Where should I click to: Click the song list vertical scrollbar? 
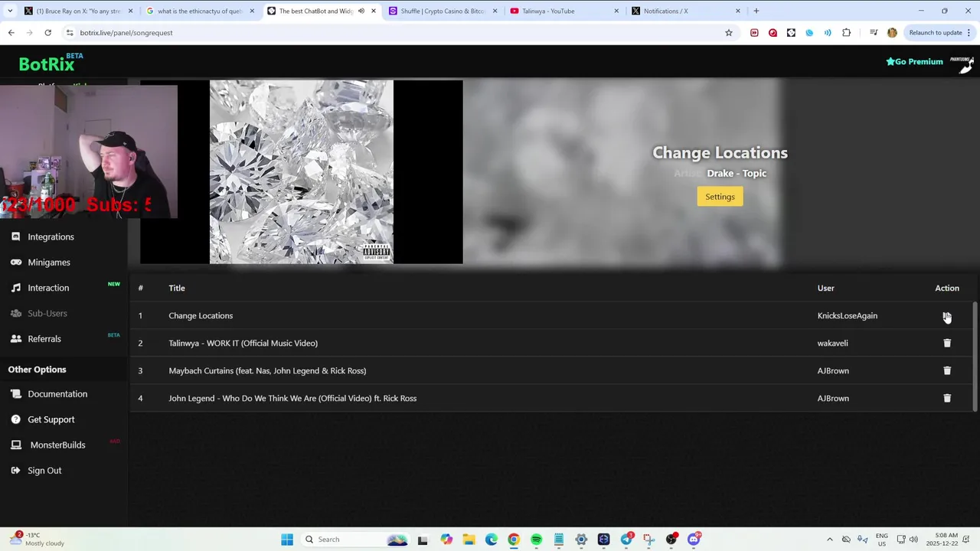(975, 356)
